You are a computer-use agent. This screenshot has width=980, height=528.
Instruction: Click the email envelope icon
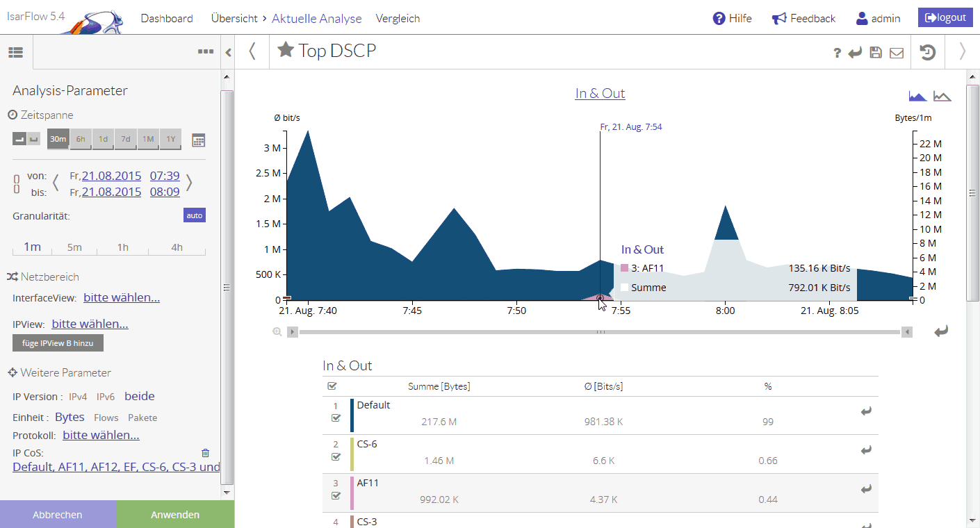(x=897, y=53)
